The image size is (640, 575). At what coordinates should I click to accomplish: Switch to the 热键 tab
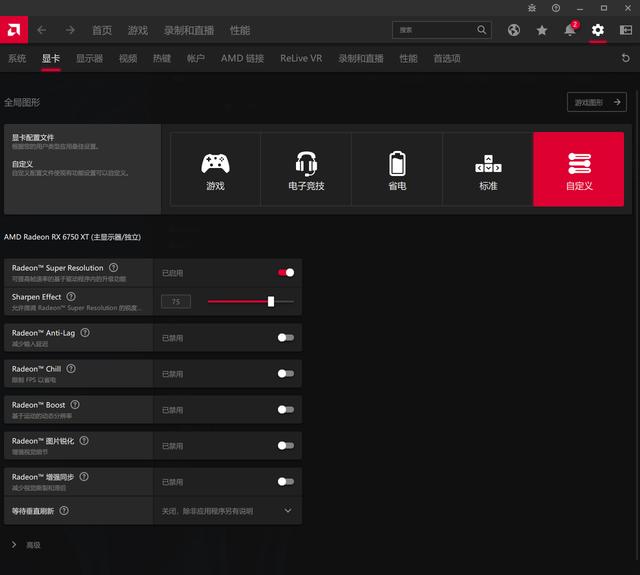pyautogui.click(x=162, y=58)
